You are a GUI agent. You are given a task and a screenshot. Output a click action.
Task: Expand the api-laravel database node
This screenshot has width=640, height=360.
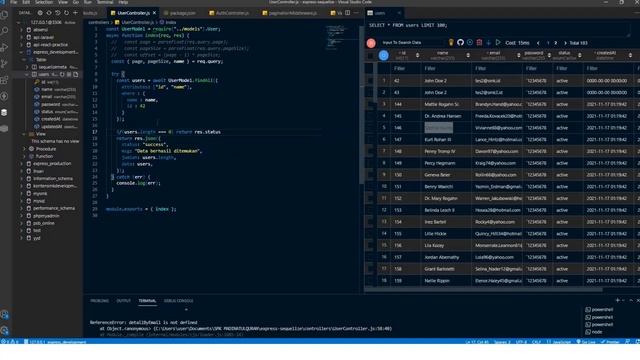[22, 37]
